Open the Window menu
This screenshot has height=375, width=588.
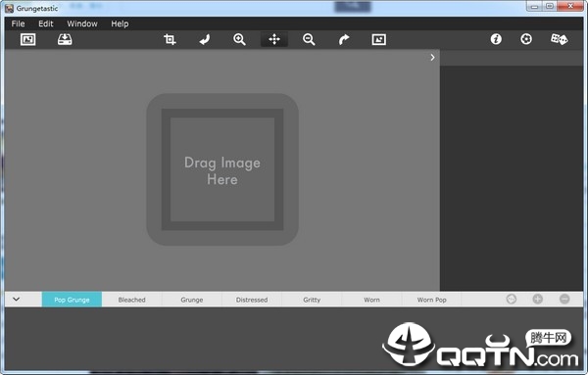click(82, 23)
